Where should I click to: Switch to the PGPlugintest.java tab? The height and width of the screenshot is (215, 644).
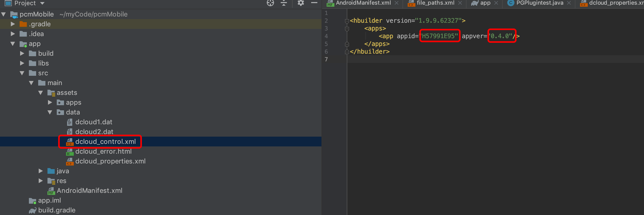(x=540, y=3)
